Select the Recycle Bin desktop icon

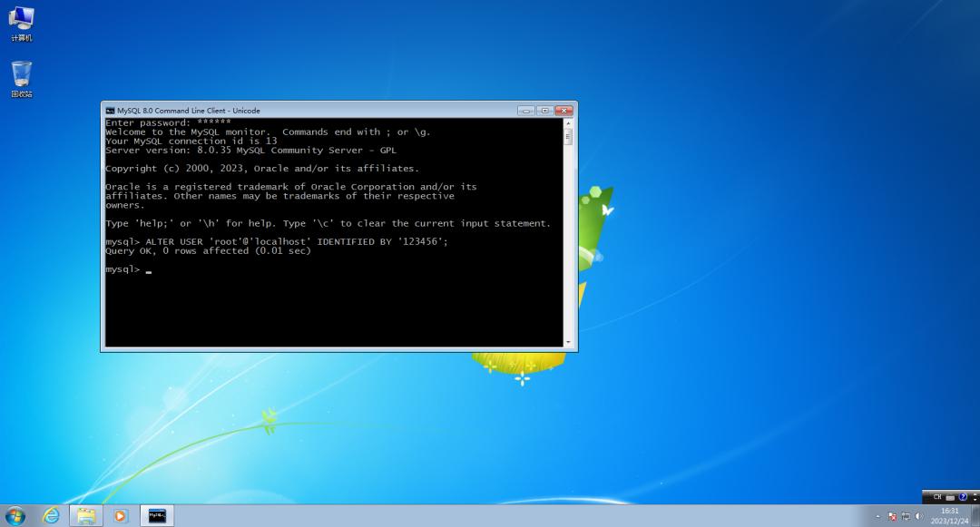(21, 79)
